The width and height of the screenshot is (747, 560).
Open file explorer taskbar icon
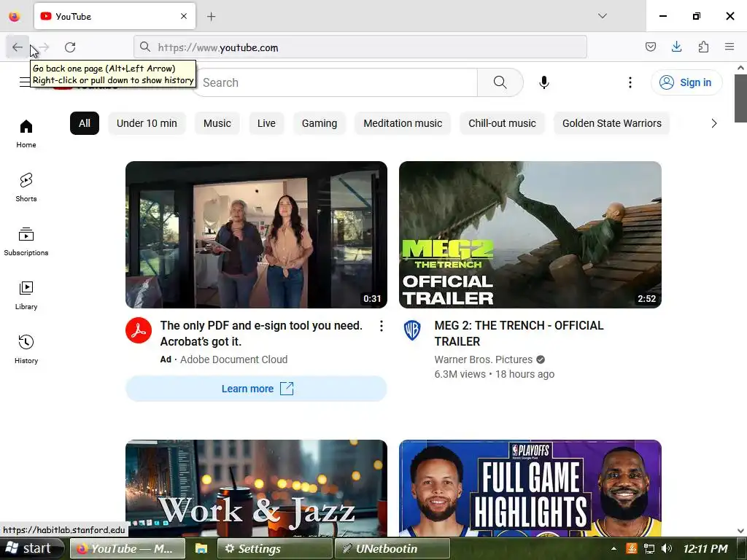pos(201,548)
